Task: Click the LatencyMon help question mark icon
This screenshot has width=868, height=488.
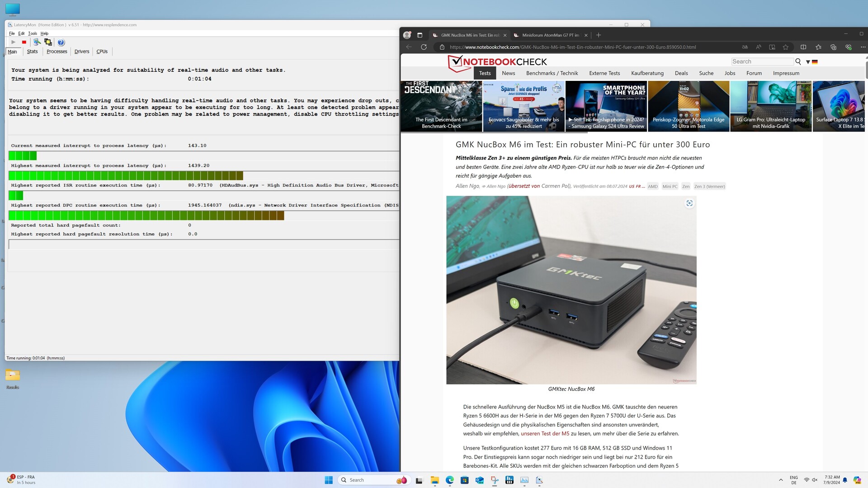Action: [61, 42]
